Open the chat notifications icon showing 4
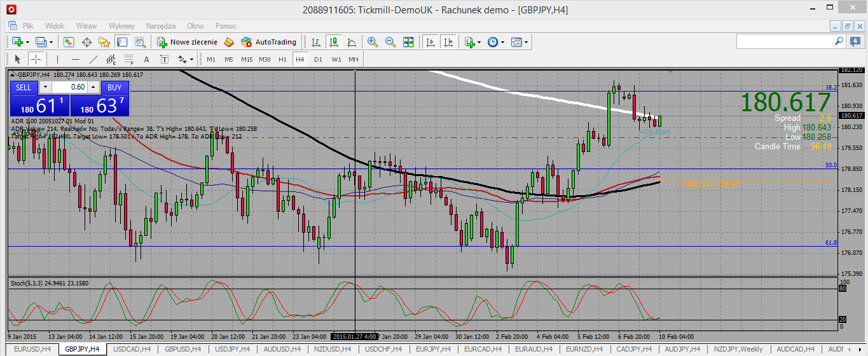Viewport: 868px width, 356px height. click(855, 41)
